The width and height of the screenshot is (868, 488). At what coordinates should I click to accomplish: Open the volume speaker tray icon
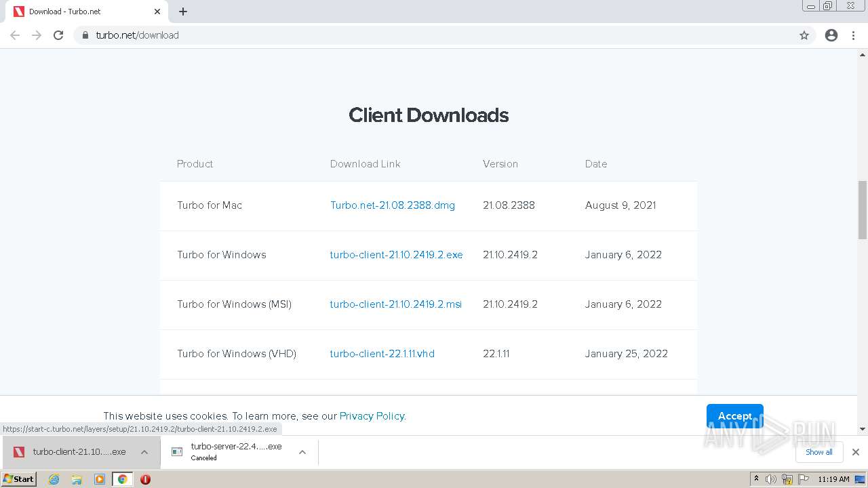[771, 479]
